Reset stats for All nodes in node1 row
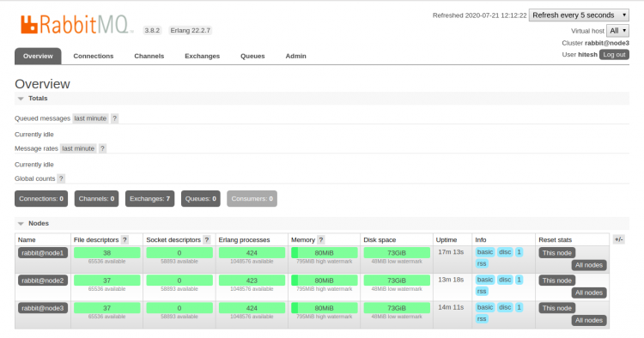644x338 pixels. click(589, 265)
